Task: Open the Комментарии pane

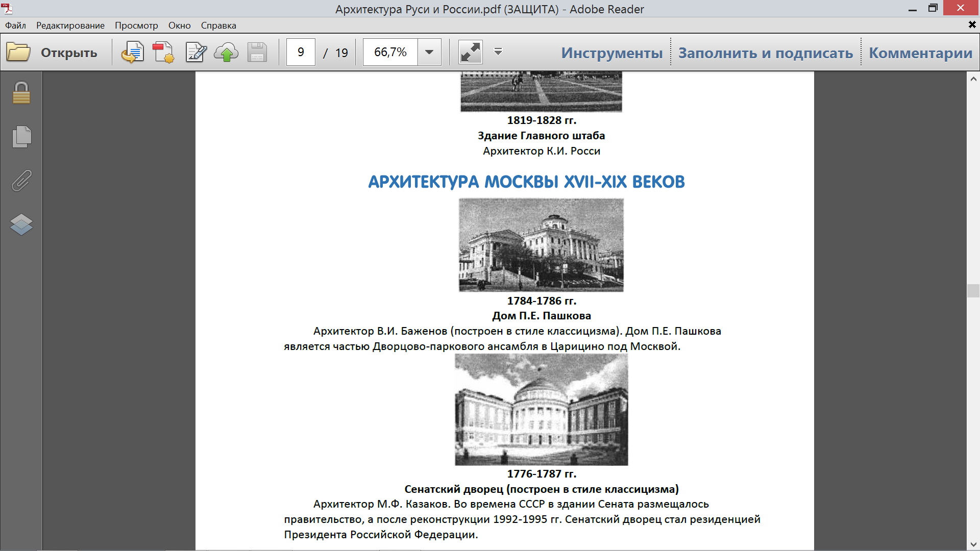Action: point(921,53)
